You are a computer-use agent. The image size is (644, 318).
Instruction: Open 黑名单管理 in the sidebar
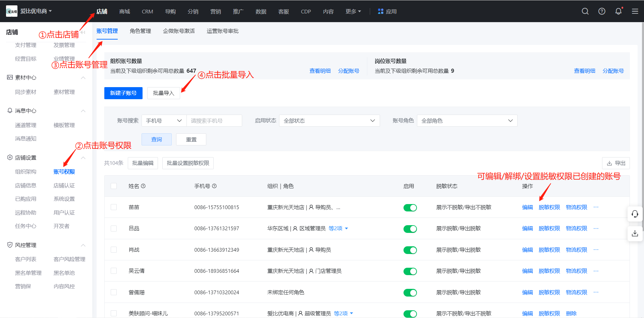pyautogui.click(x=28, y=273)
